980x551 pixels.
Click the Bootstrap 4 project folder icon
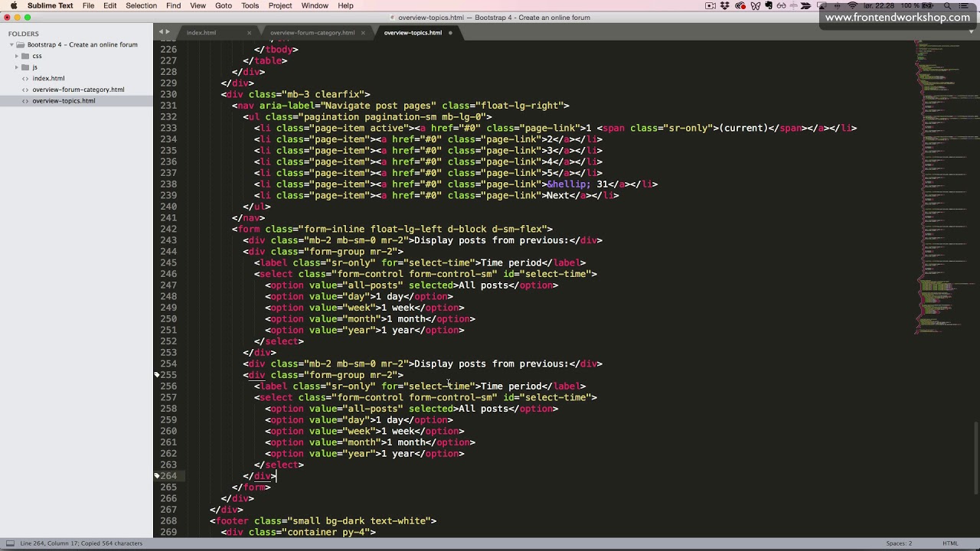[x=21, y=44]
